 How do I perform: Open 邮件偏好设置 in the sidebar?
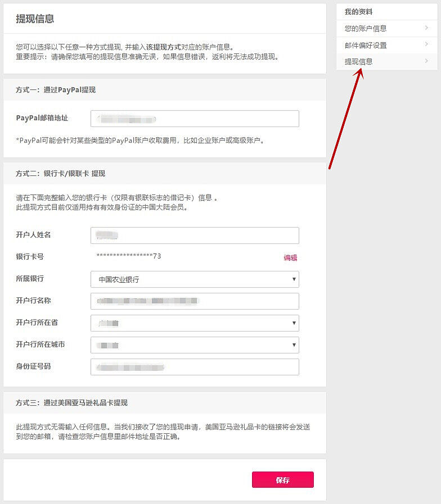click(386, 46)
